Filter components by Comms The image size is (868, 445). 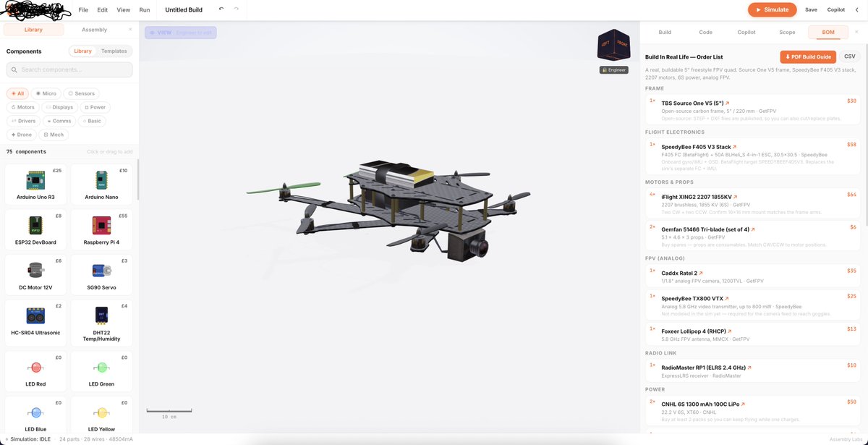(x=59, y=121)
